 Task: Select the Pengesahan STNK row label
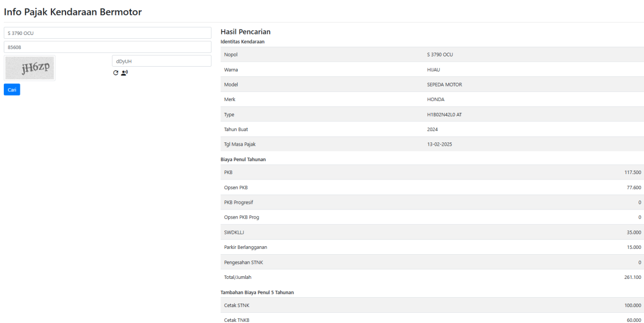coord(244,262)
